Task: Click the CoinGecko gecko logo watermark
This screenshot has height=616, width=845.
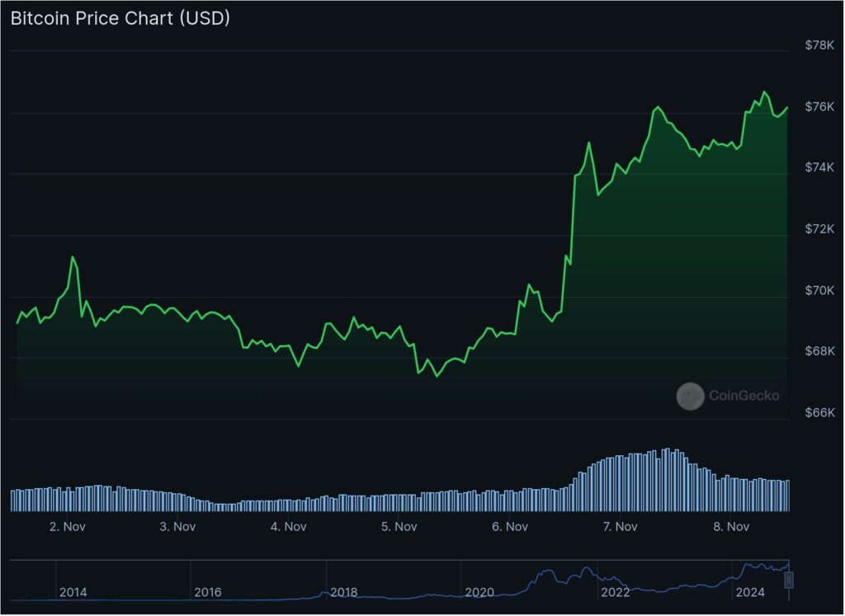Action: [690, 397]
